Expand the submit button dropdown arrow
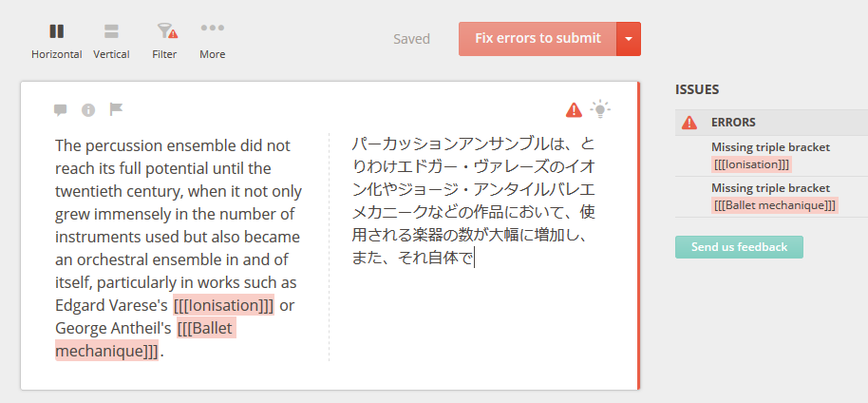Screen dimensions: 868x403 (x=629, y=39)
